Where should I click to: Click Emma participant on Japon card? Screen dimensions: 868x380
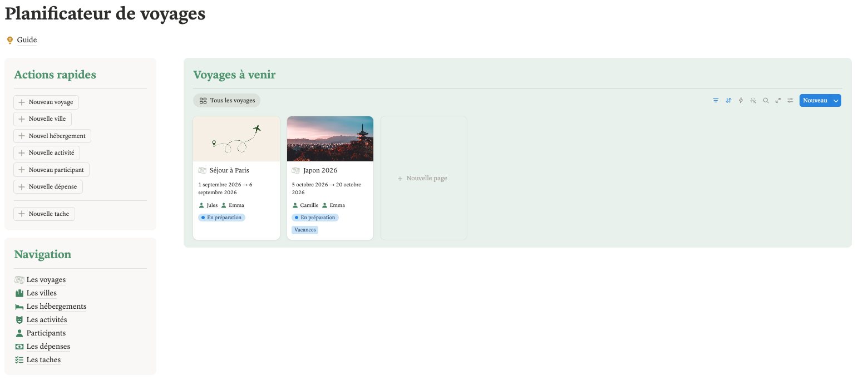tap(334, 205)
